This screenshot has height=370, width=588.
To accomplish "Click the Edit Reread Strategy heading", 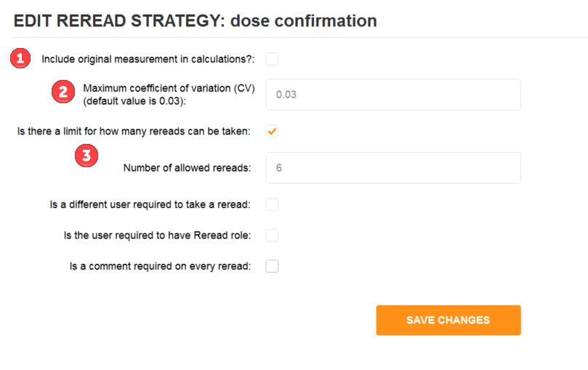I will 195,20.
